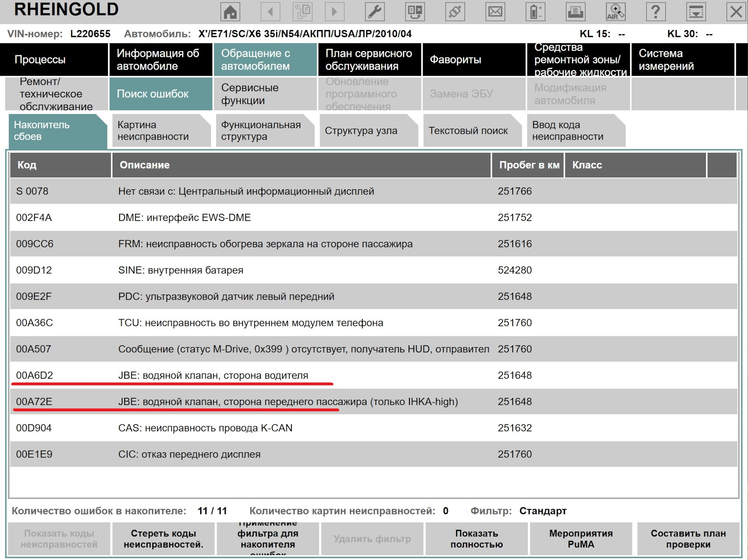Select fault row 00D904 CAS K-CAN

point(374,428)
